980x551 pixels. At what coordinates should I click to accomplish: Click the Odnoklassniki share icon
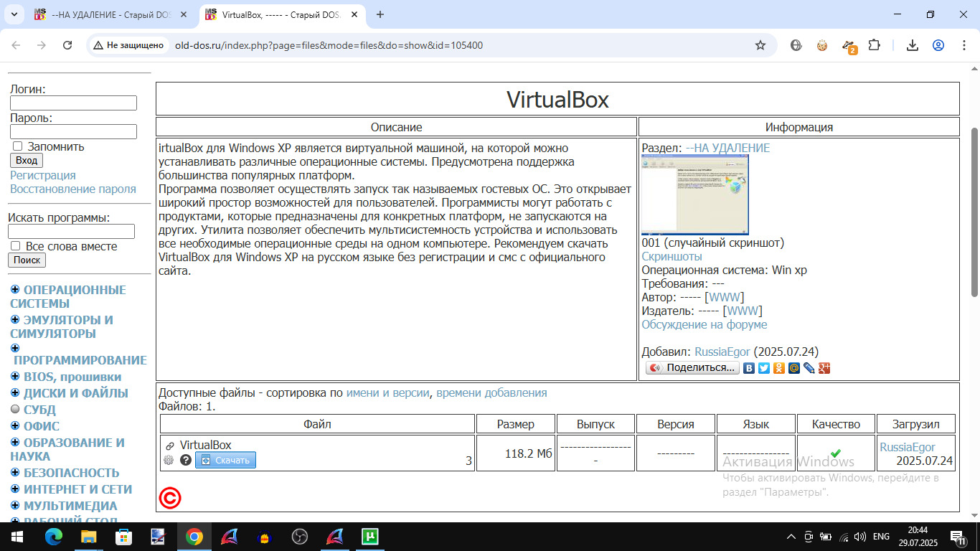[779, 368]
